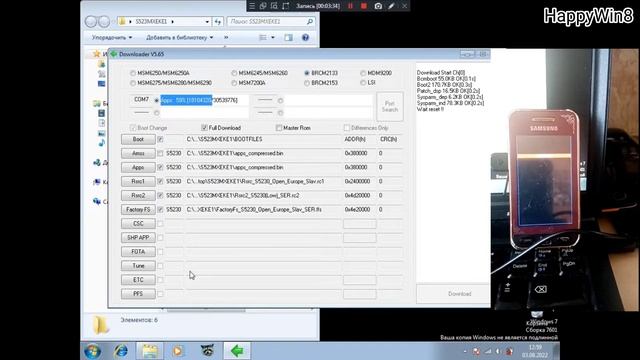The height and width of the screenshot is (360, 640).
Task: Open the Windows Start menu
Action: pos(93,351)
